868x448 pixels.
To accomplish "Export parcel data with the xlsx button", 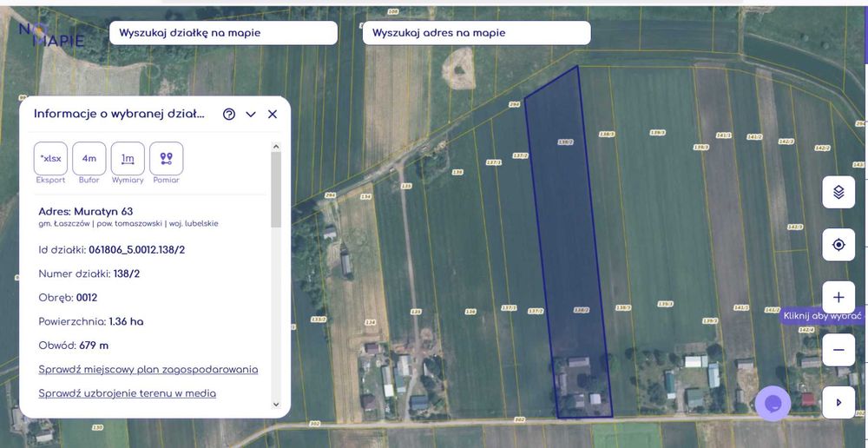I will [x=50, y=158].
